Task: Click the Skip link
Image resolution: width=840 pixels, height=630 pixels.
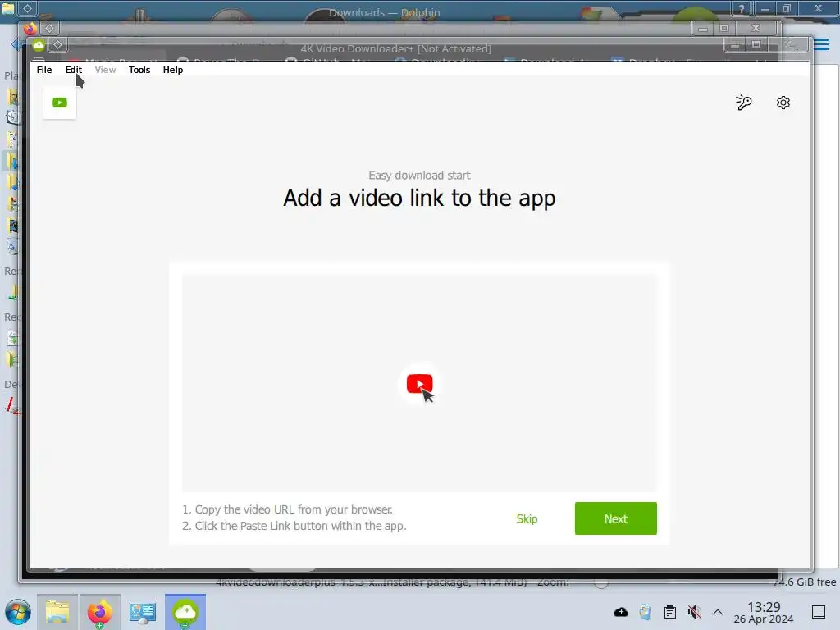Action: tap(527, 518)
